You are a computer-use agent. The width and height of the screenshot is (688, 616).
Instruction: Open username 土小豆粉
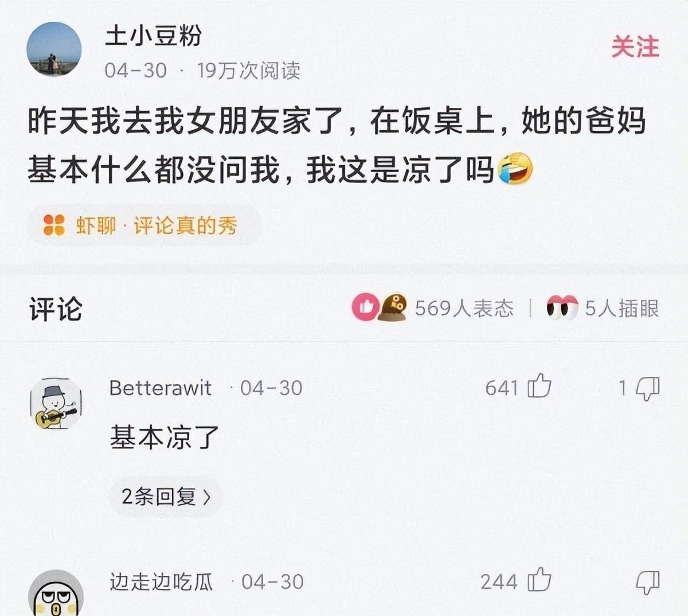153,36
